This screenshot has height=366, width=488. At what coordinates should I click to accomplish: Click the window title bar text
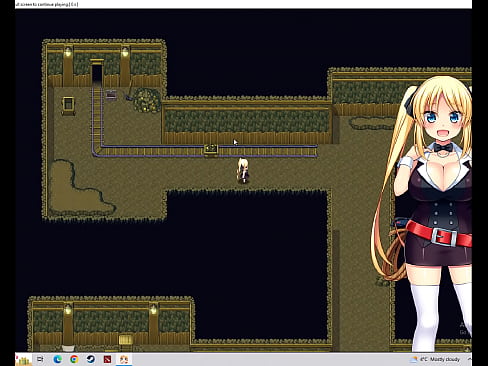[47, 4]
